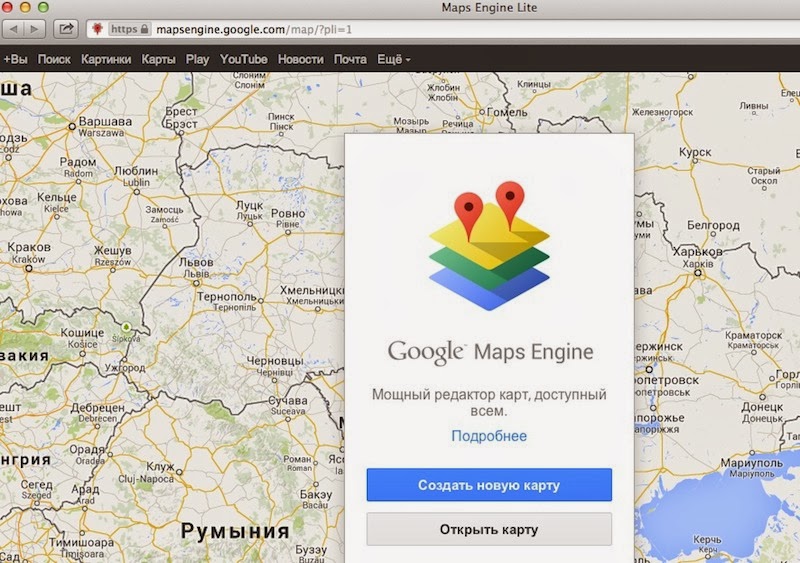Click the Maps Engine layered logo
Image resolution: width=800 pixels, height=563 pixels.
pos(489,246)
